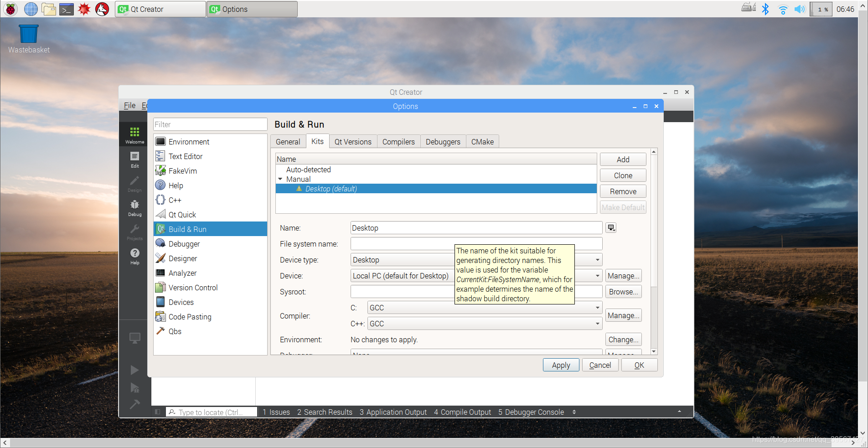Select Text Editor options category
Viewport: 868px width, 448px height.
(x=210, y=156)
